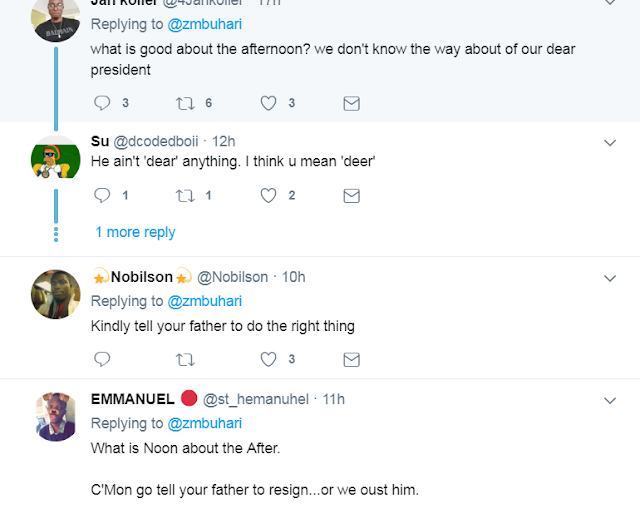The height and width of the screenshot is (514, 640).
Task: Reply to the 'good about the afternoon' tweet
Action: pyautogui.click(x=102, y=103)
